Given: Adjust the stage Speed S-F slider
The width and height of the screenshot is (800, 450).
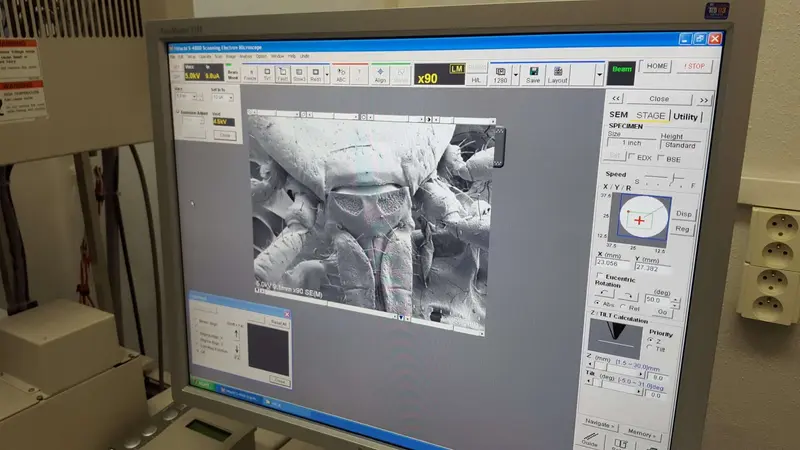Looking at the screenshot, I should [663, 180].
